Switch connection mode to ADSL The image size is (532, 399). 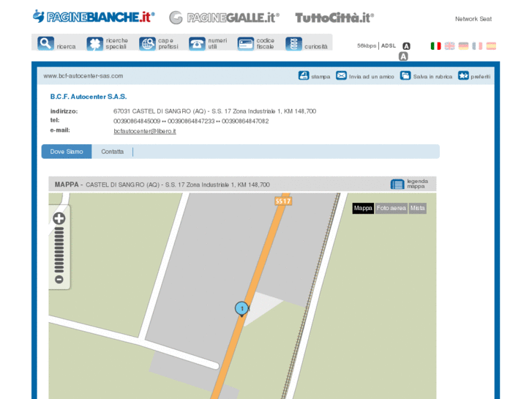coord(389,45)
